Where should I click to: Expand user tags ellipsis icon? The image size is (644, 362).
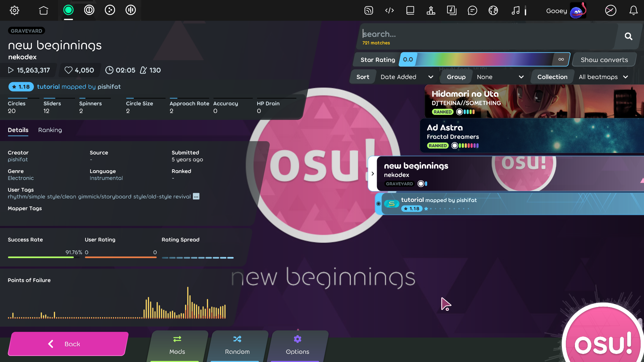coord(196,196)
